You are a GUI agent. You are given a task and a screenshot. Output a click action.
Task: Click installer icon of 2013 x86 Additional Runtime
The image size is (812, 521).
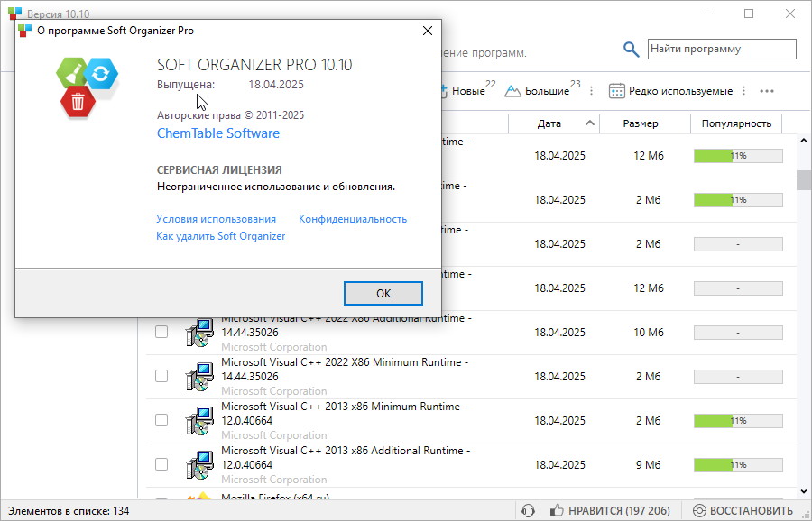click(198, 465)
